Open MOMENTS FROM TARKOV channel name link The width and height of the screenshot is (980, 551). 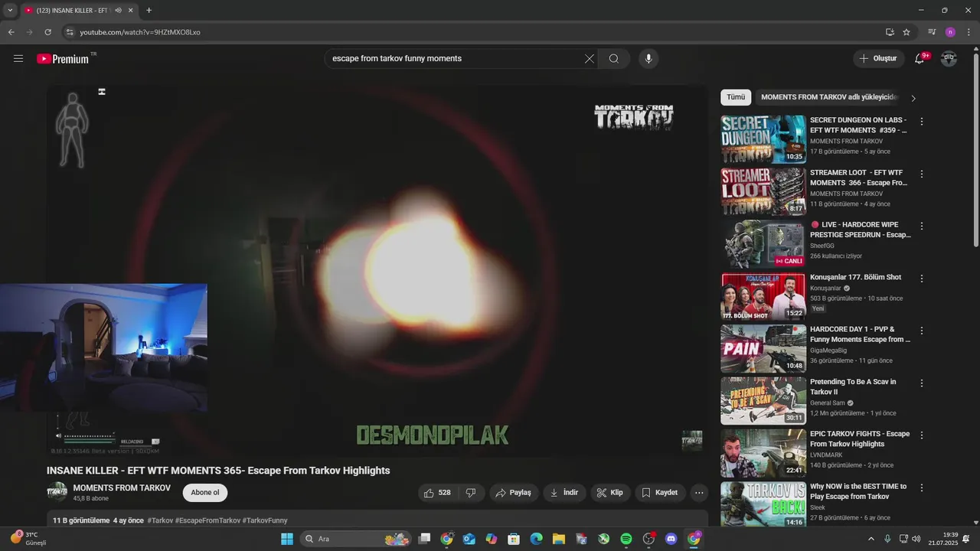pyautogui.click(x=122, y=488)
